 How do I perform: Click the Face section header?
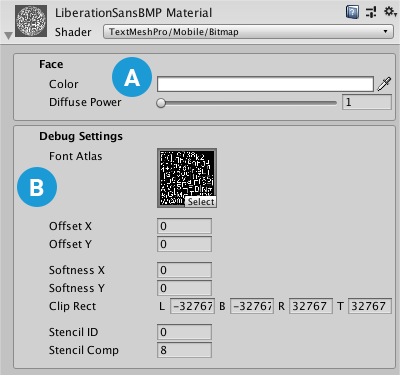coord(51,64)
